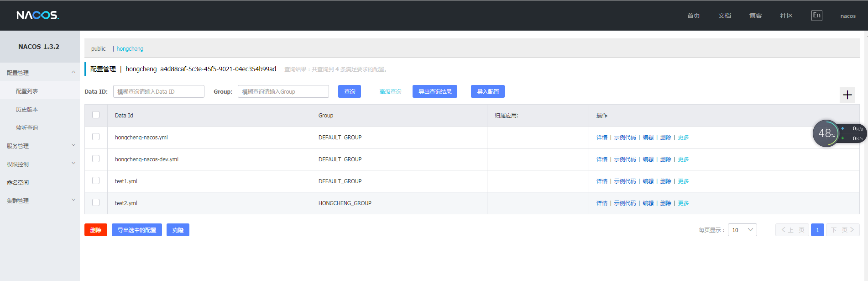The width and height of the screenshot is (868, 281).
Task: Click the 查询 search button
Action: pos(350,91)
